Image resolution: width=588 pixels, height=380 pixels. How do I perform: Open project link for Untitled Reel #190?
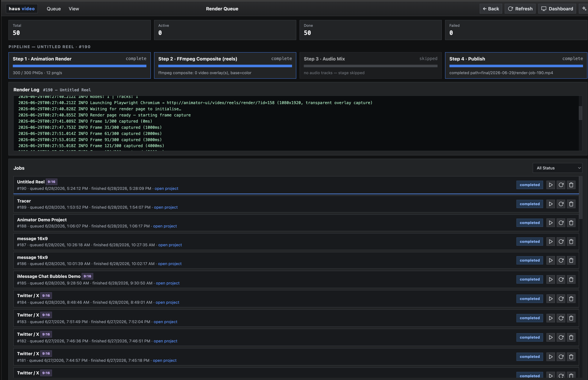click(x=166, y=188)
